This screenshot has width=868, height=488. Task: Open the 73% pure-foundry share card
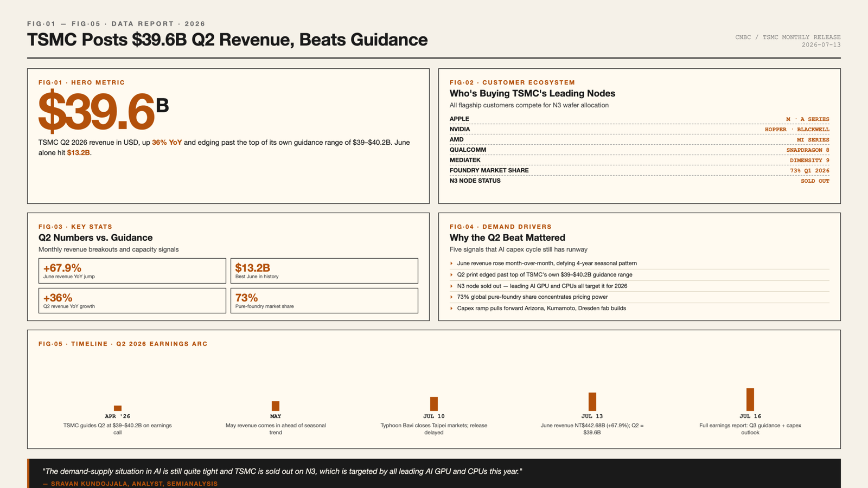(x=324, y=300)
